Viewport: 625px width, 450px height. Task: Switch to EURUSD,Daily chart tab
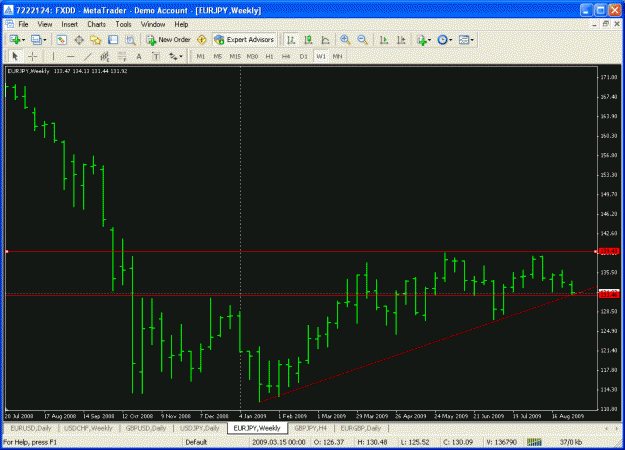(31, 428)
